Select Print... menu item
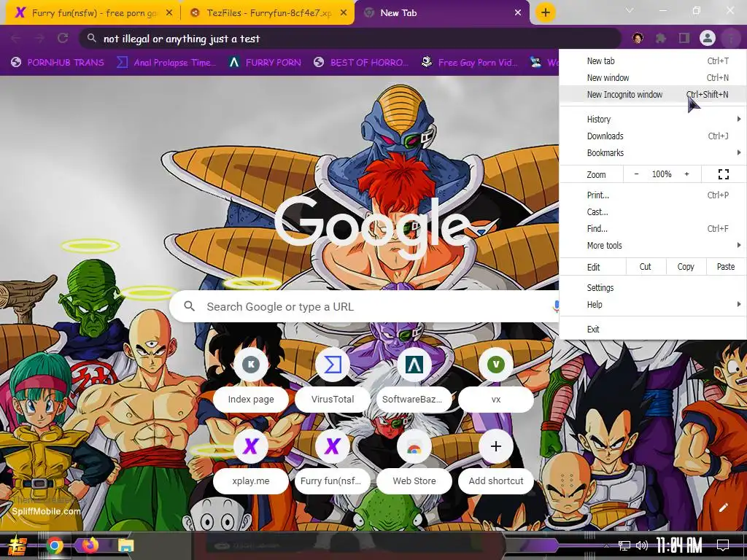This screenshot has height=560, width=747. [653, 195]
